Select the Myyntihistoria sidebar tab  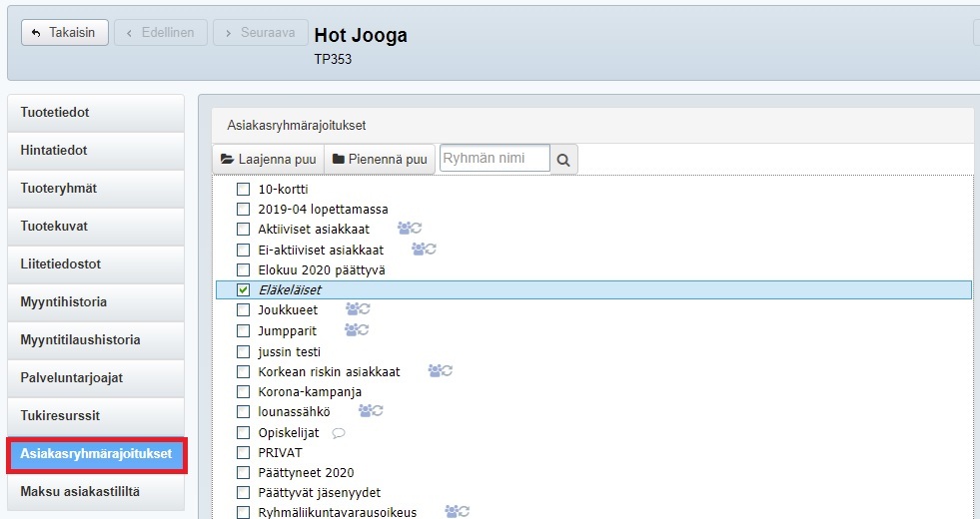click(96, 302)
